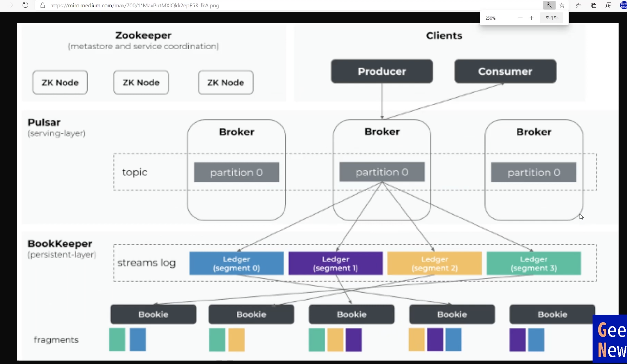
Task: Click the Consumer box in diagram
Action: coord(505,71)
